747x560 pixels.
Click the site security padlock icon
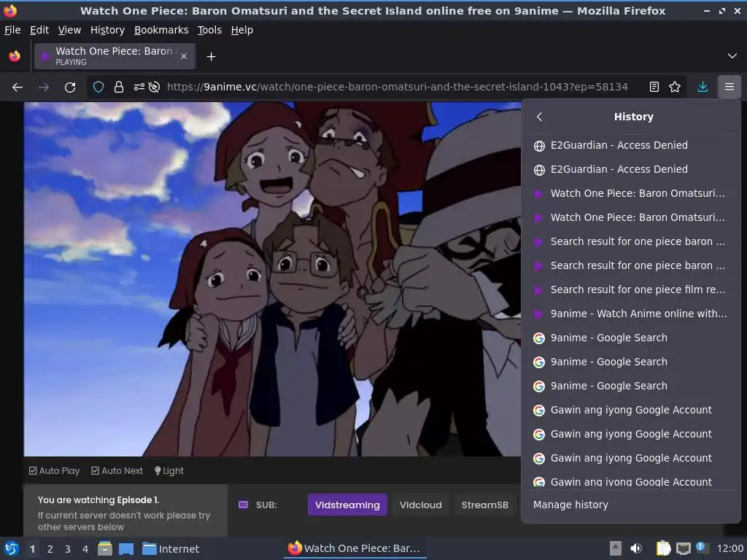[119, 87]
